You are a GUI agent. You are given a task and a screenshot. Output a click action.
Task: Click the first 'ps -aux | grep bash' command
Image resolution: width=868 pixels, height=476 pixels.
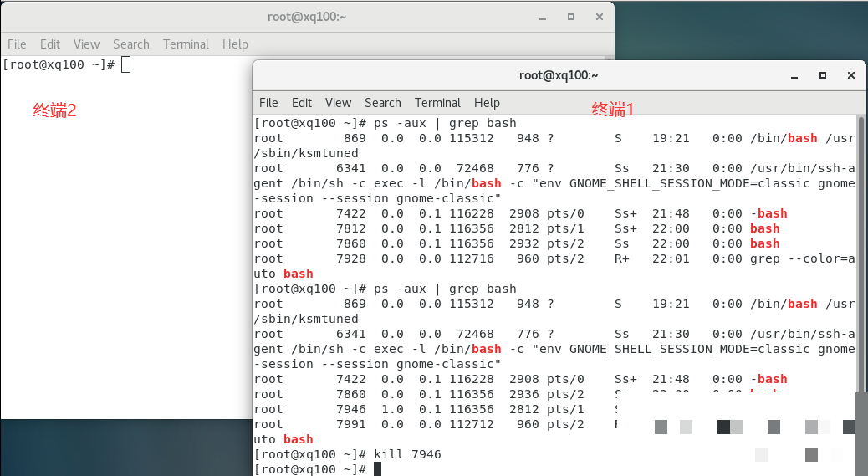click(445, 123)
